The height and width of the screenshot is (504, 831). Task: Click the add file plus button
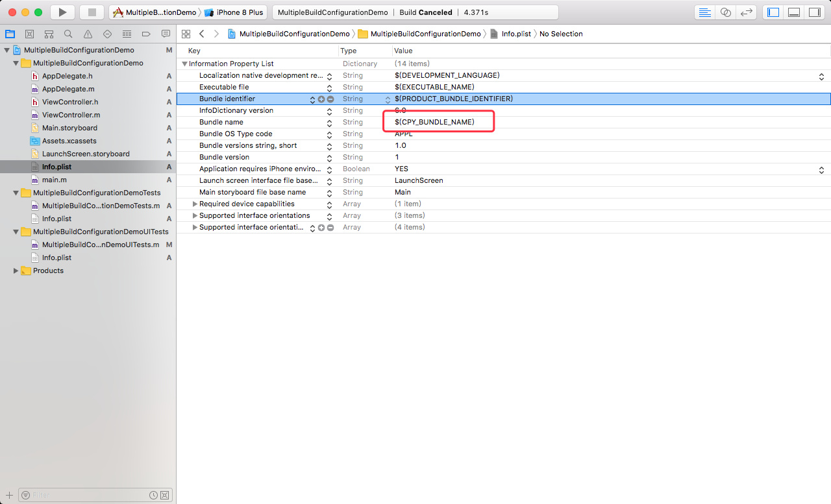(x=9, y=495)
